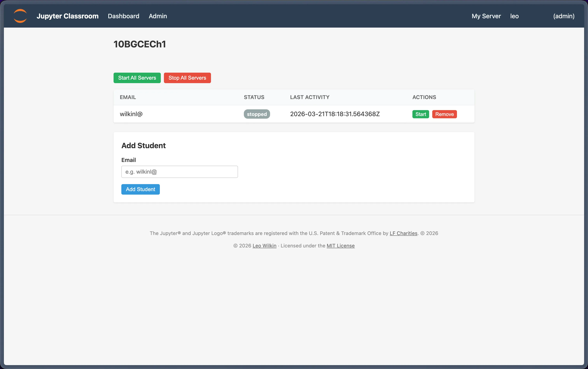588x369 pixels.
Task: Focus the Email input field
Action: pyautogui.click(x=179, y=172)
